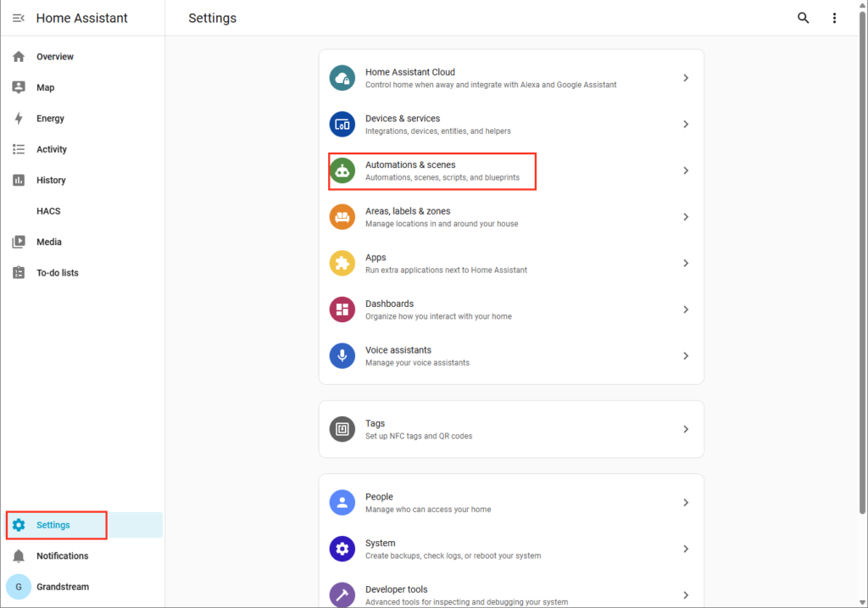Click the yellow Apps puzzle icon
This screenshot has width=868, height=608.
point(342,263)
